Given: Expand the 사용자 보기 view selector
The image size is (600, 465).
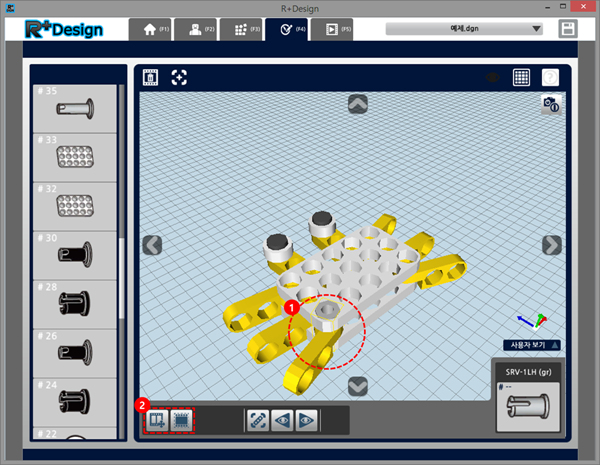Looking at the screenshot, I should 531,345.
